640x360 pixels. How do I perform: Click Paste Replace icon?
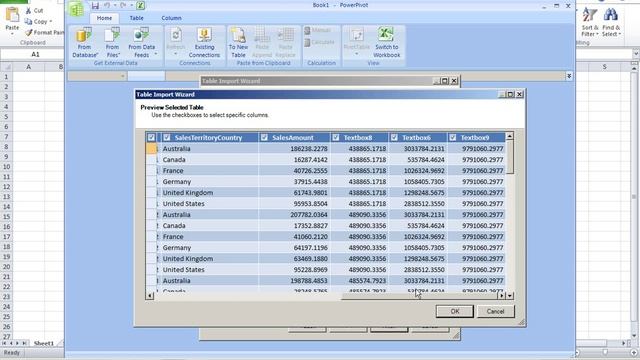pyautogui.click(x=285, y=35)
